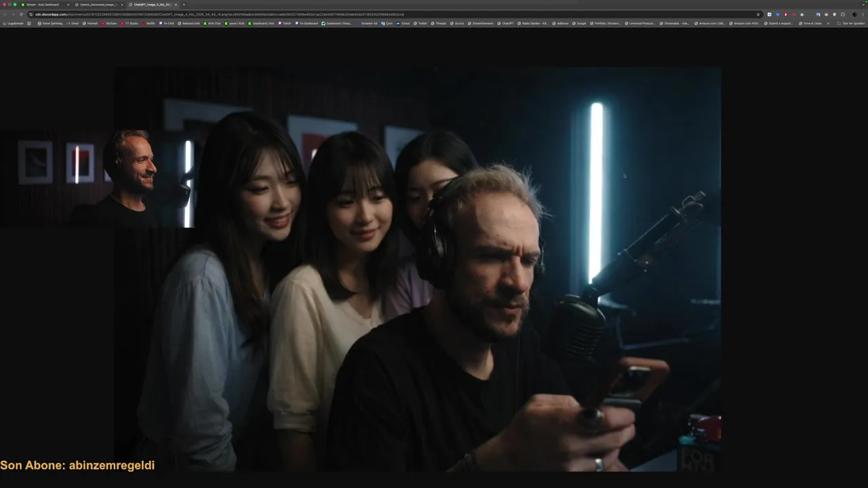
Task: Open the Universal Production bookmark
Action: pos(640,23)
